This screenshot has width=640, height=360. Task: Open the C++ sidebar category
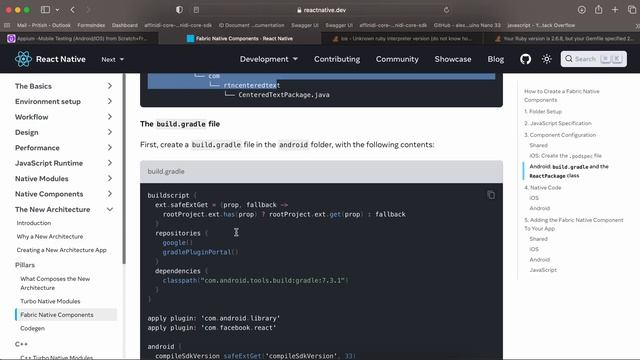pos(21,344)
